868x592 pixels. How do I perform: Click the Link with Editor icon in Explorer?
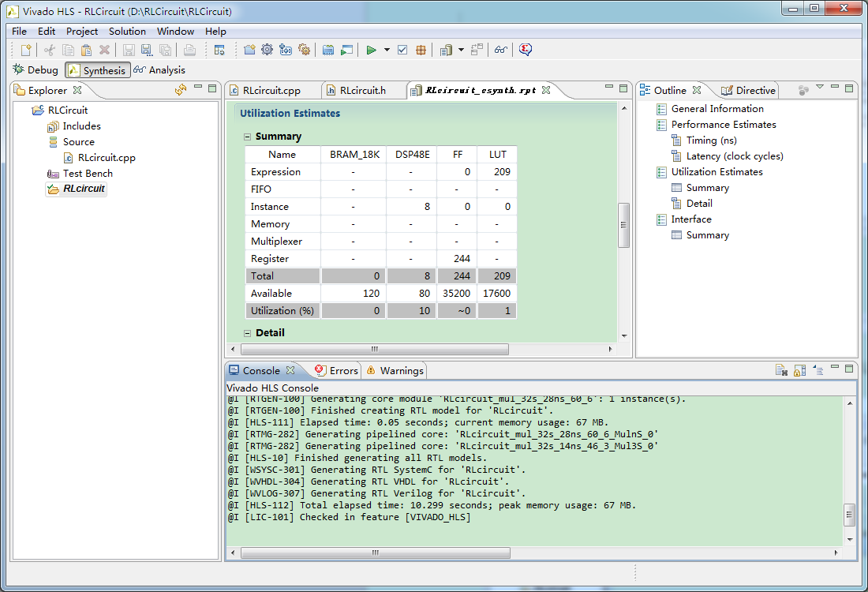coord(180,90)
